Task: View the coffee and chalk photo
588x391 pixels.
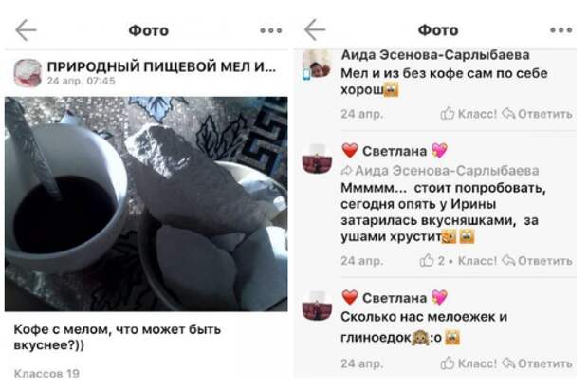Action: pos(146,204)
